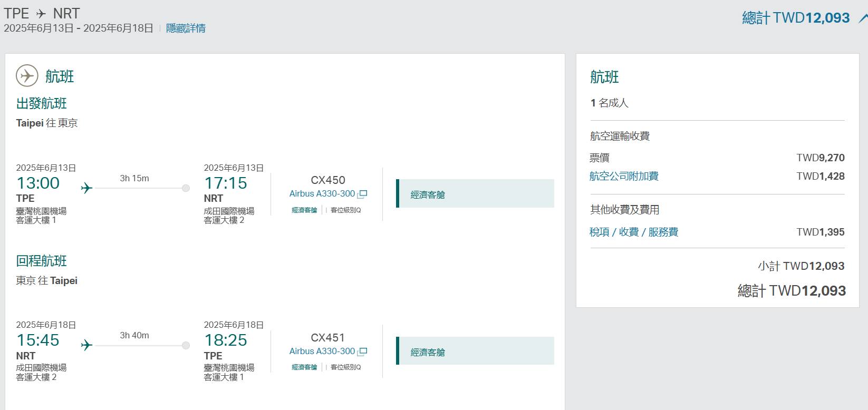The width and height of the screenshot is (868, 410).
Task: Expand 航空公司附加費 surcharge details
Action: (x=624, y=177)
